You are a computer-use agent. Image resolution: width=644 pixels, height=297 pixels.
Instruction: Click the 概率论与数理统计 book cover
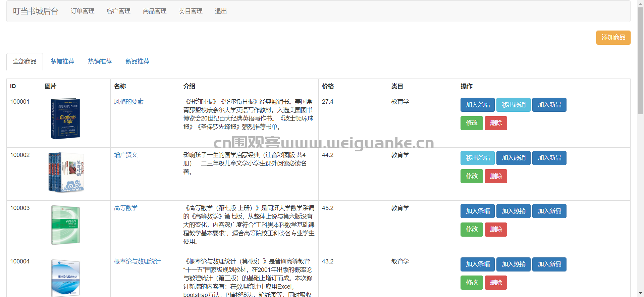tap(65, 278)
